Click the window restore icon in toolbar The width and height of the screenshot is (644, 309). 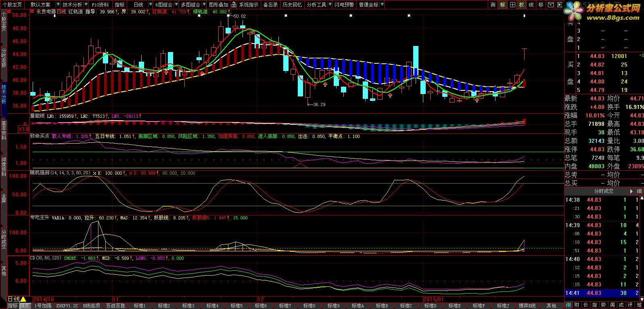pos(551,5)
